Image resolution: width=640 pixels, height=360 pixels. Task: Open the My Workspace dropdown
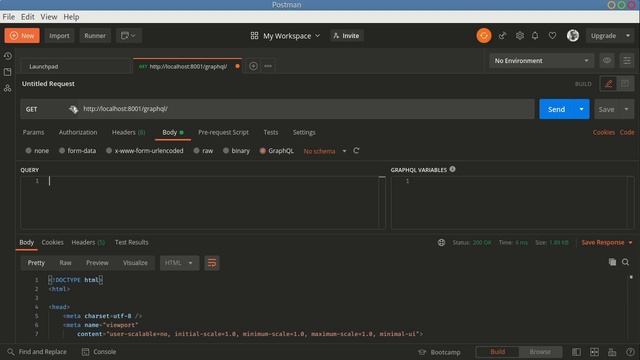(x=285, y=36)
